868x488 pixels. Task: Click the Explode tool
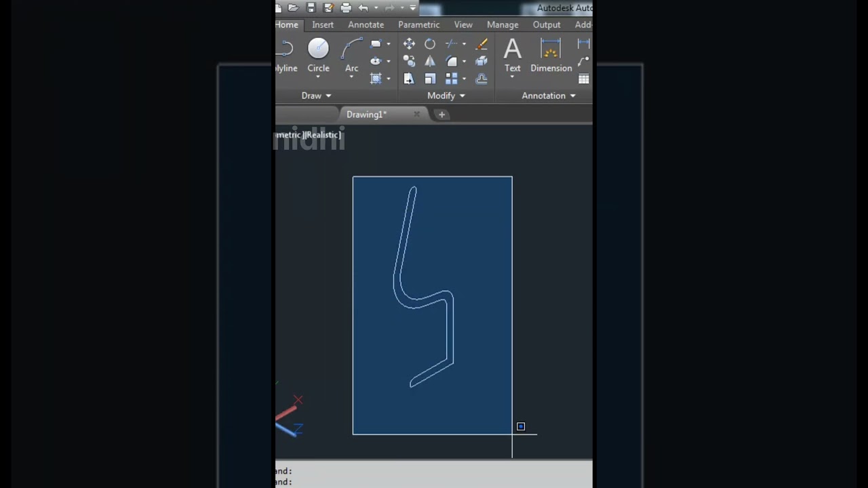click(x=481, y=61)
